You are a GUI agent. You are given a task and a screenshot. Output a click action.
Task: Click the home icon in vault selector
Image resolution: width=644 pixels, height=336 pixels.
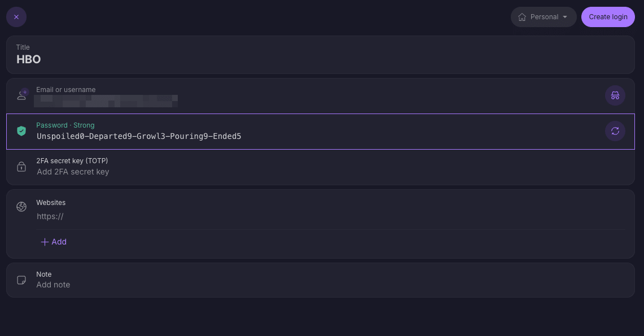[522, 17]
